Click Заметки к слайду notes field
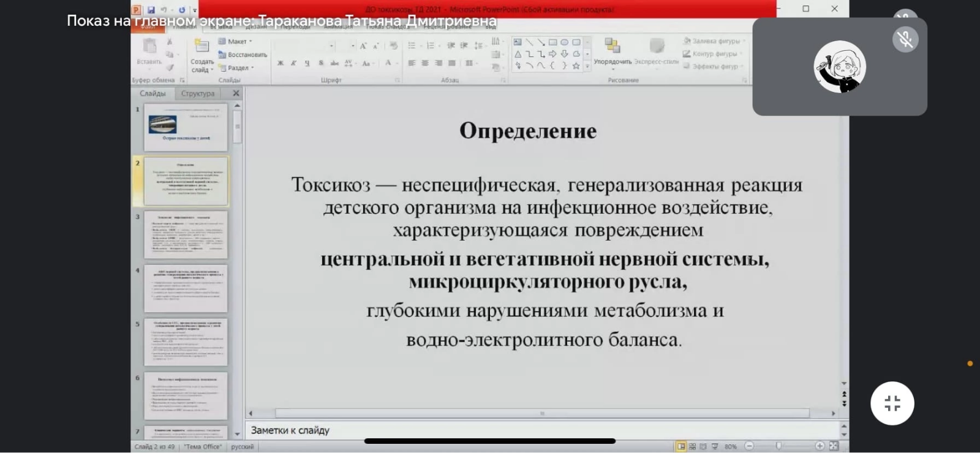 coord(541,430)
